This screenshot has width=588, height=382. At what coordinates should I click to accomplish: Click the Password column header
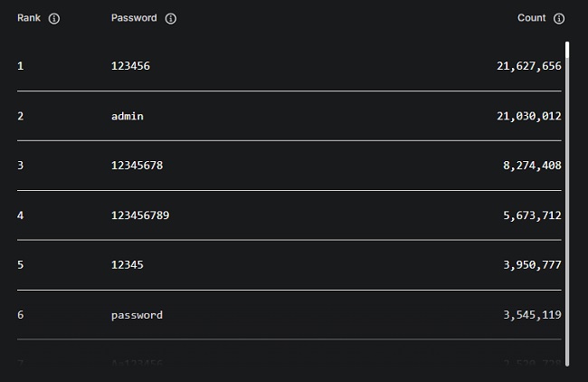pos(134,18)
